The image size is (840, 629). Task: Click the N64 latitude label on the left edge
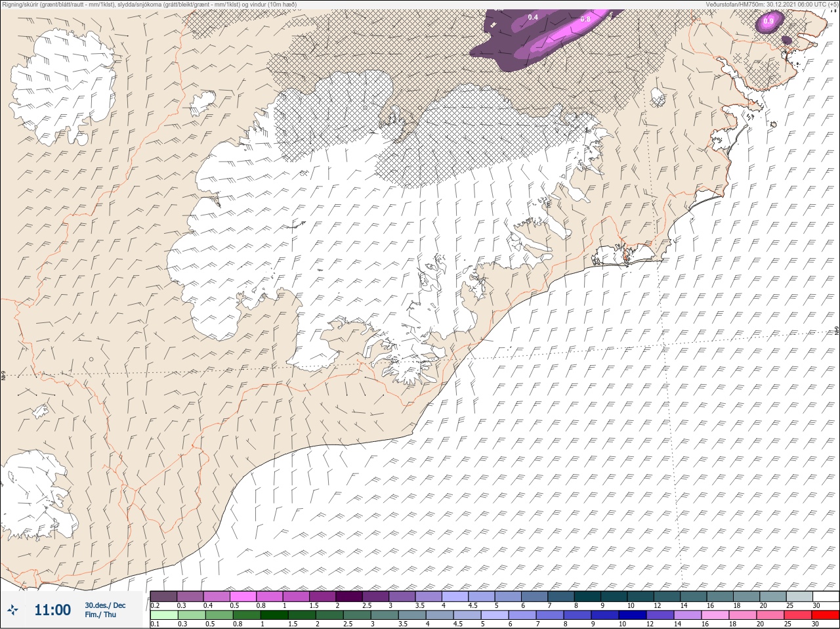[3, 377]
